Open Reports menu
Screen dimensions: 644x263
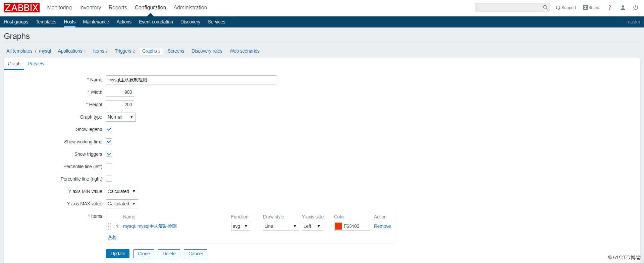tap(118, 7)
